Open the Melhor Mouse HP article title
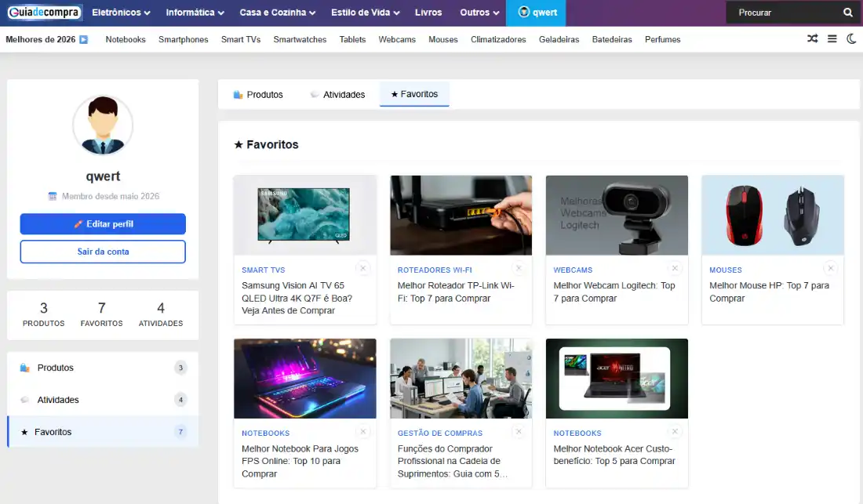Screen dimensions: 863x504 (769, 292)
